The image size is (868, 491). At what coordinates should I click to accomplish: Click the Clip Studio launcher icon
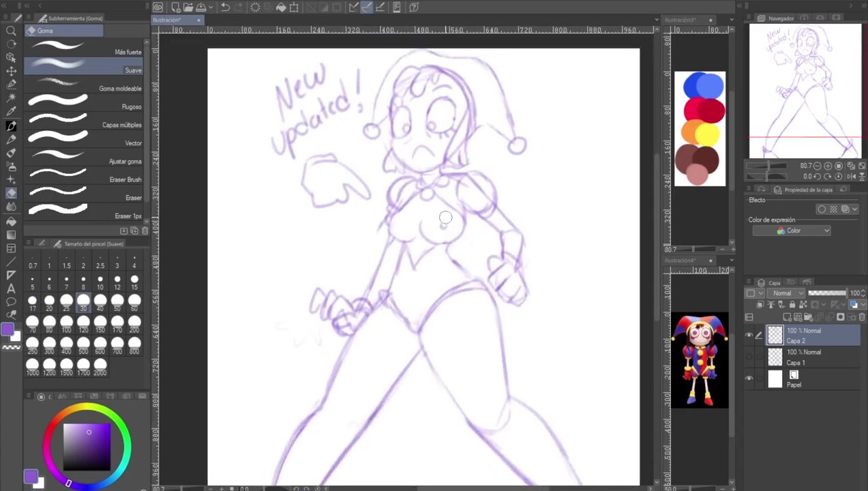tap(158, 8)
